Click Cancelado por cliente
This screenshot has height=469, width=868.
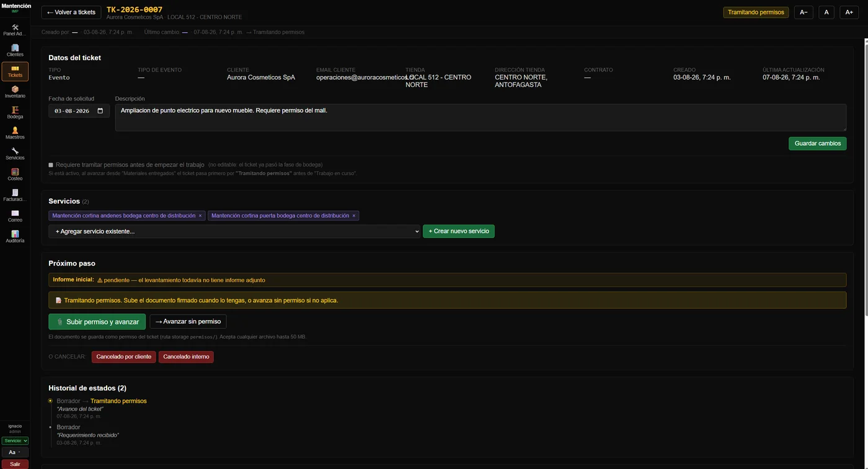(124, 357)
